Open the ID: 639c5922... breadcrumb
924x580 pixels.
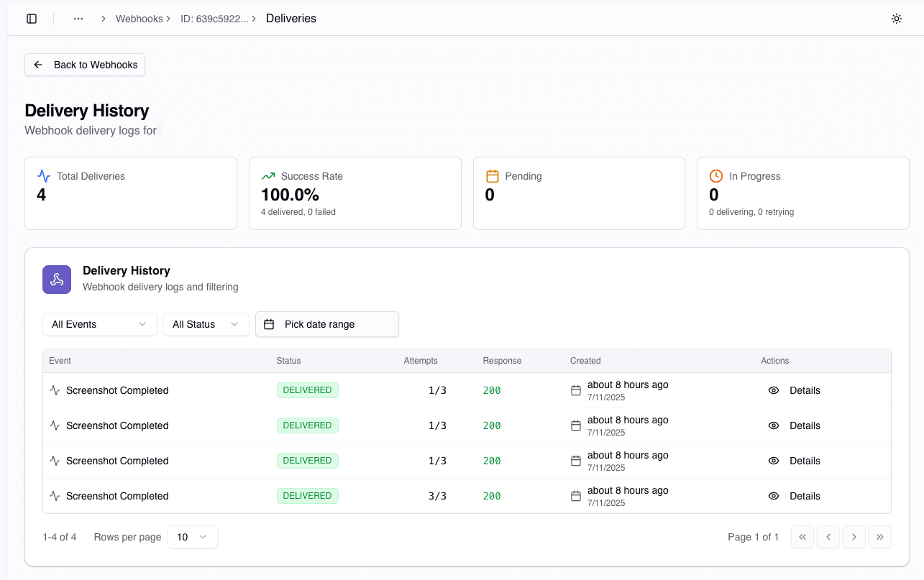pyautogui.click(x=214, y=19)
